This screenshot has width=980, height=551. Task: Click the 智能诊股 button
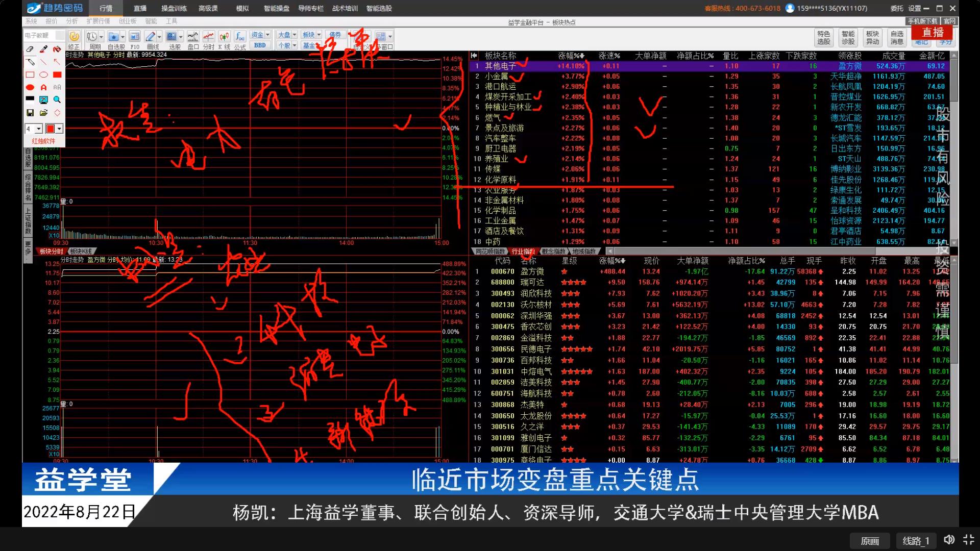848,38
